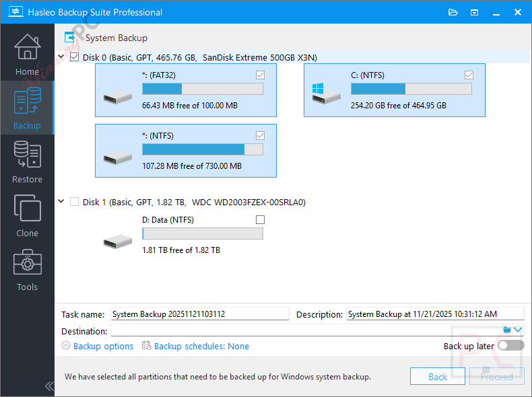Click '66.43 MB free of 100.00 MB' text
532x397 pixels.
tap(190, 106)
